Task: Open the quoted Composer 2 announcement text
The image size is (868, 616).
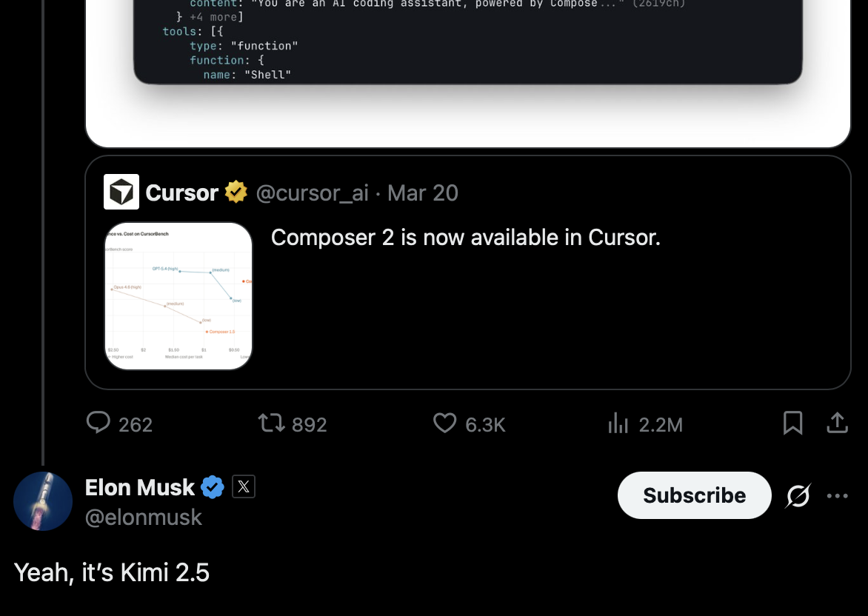Action: 465,238
